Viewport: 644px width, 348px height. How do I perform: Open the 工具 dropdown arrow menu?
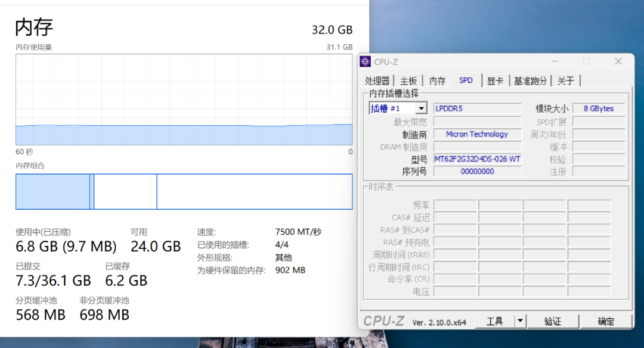520,321
